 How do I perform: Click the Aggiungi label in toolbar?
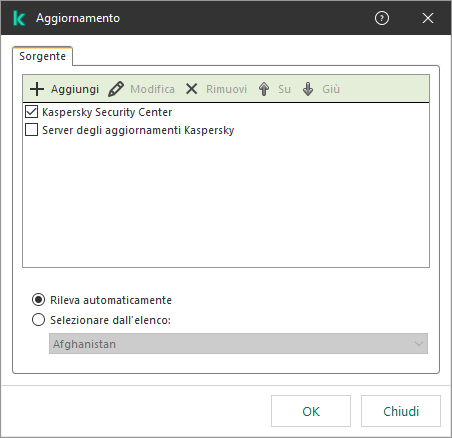click(75, 89)
